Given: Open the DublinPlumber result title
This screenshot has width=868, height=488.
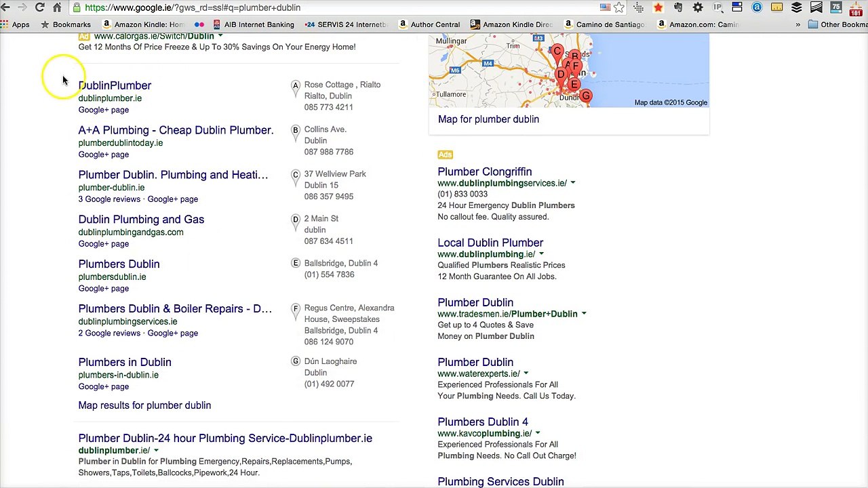Looking at the screenshot, I should (115, 85).
